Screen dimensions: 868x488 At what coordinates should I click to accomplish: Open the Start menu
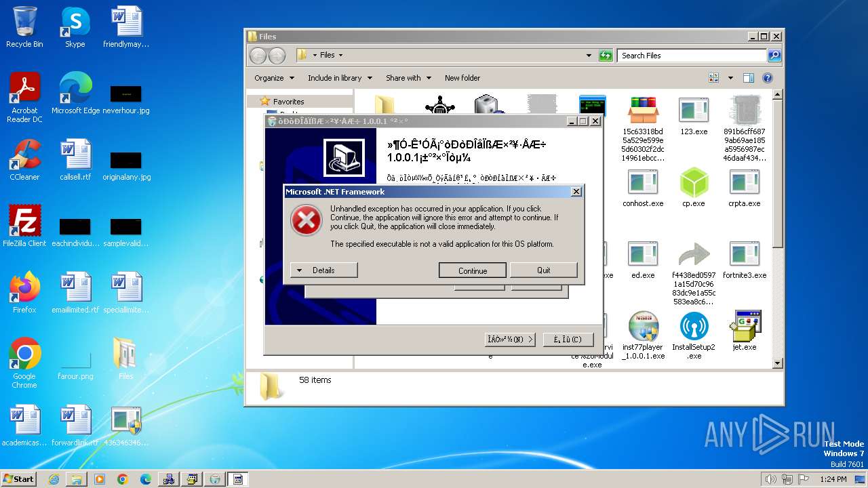pos(18,479)
